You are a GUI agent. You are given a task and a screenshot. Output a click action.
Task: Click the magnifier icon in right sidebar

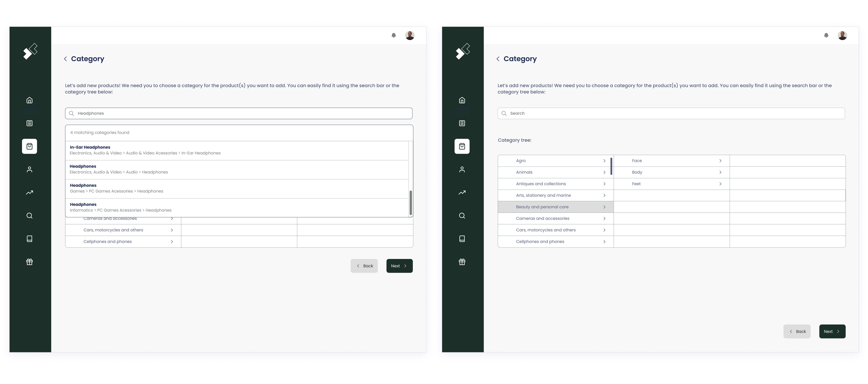462,216
